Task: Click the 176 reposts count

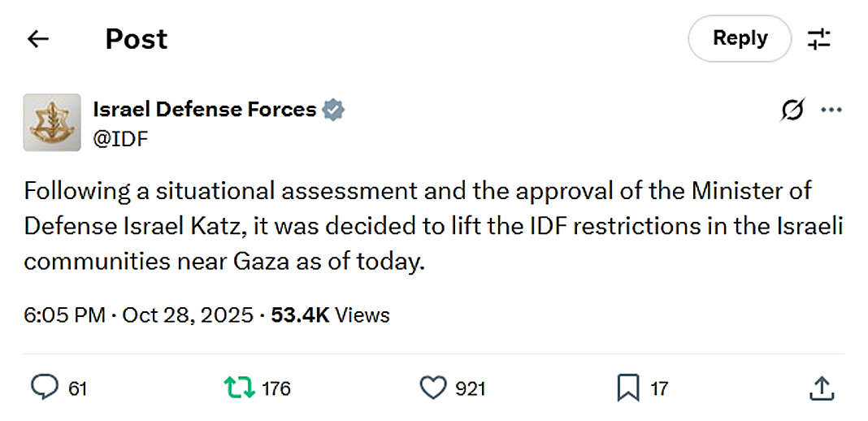Action: tap(276, 389)
